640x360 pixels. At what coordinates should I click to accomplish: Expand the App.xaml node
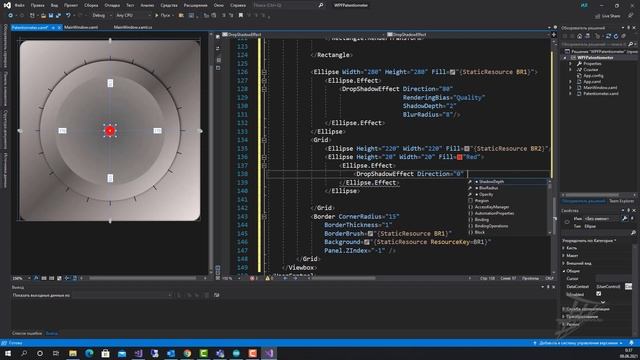(571, 82)
